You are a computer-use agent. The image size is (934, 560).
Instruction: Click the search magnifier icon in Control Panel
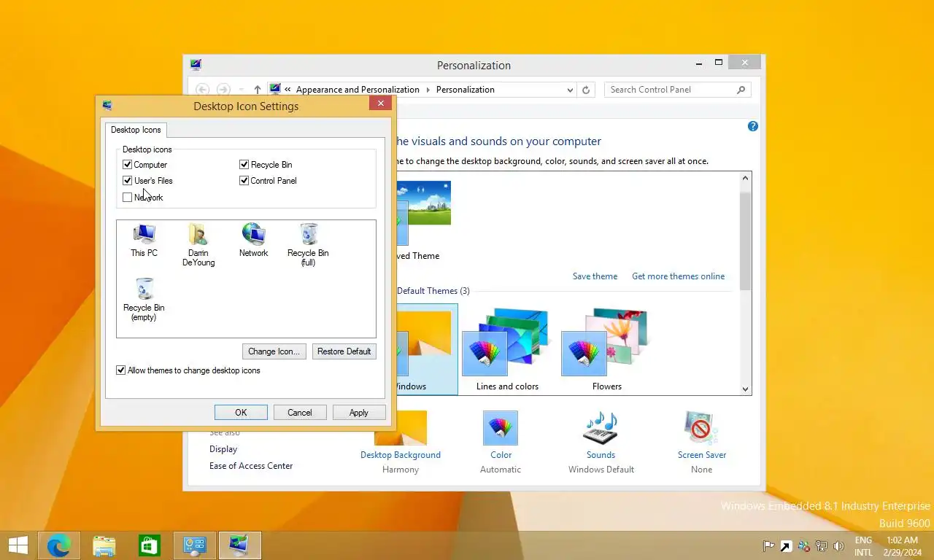point(741,90)
